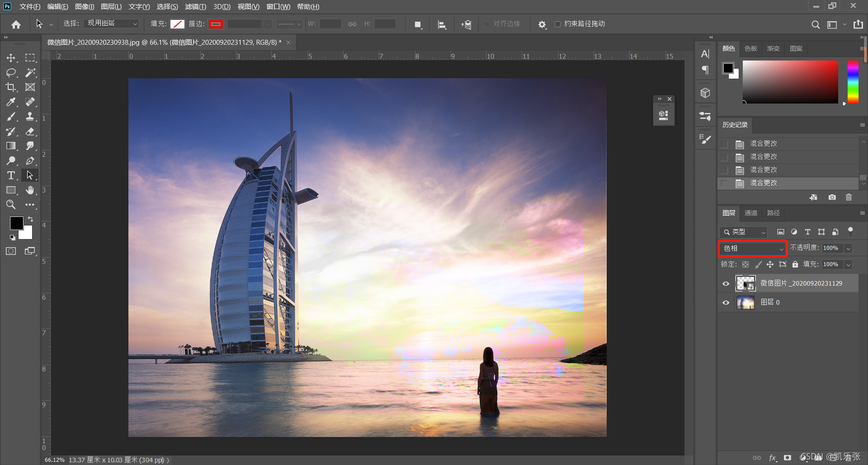Select the Brush tool

pyautogui.click(x=11, y=117)
